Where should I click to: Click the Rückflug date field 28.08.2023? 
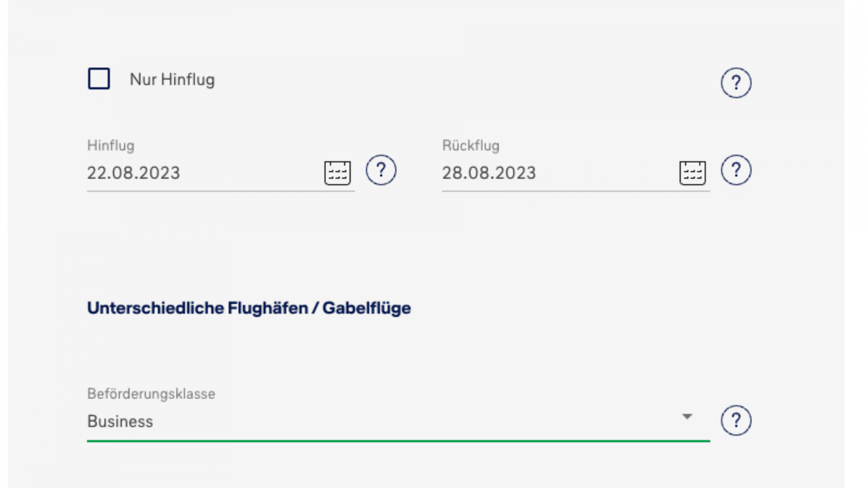coord(489,173)
